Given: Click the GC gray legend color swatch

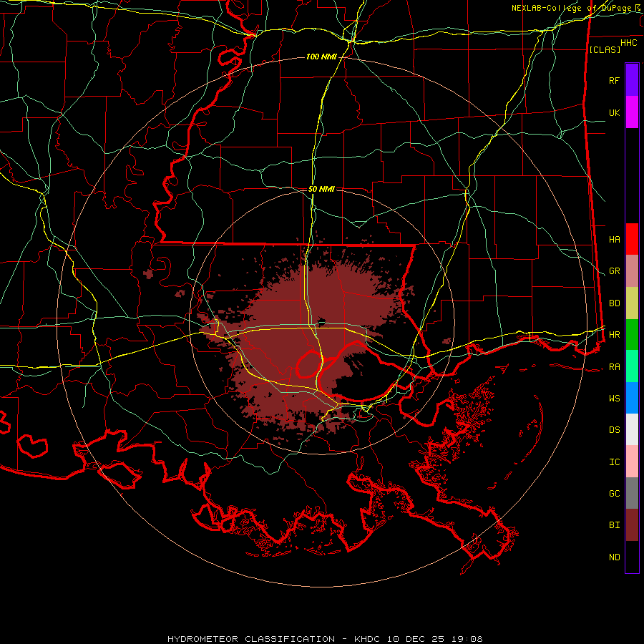Looking at the screenshot, I should point(632,493).
